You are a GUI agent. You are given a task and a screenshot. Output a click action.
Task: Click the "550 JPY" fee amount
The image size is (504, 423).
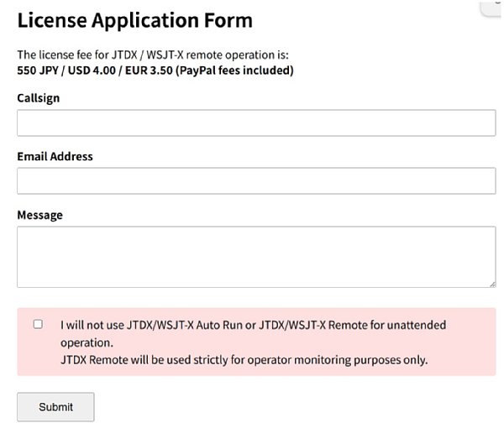pyautogui.click(x=38, y=70)
